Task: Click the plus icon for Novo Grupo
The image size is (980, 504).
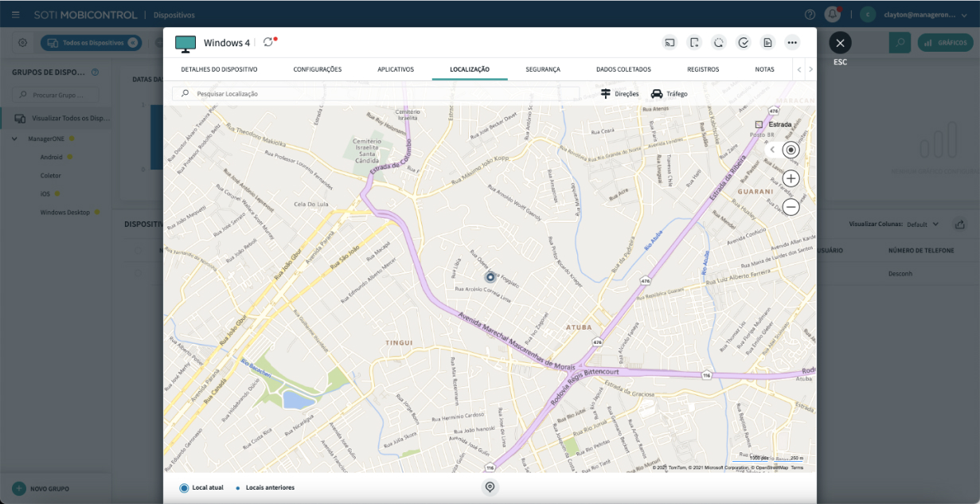Action: (18, 488)
